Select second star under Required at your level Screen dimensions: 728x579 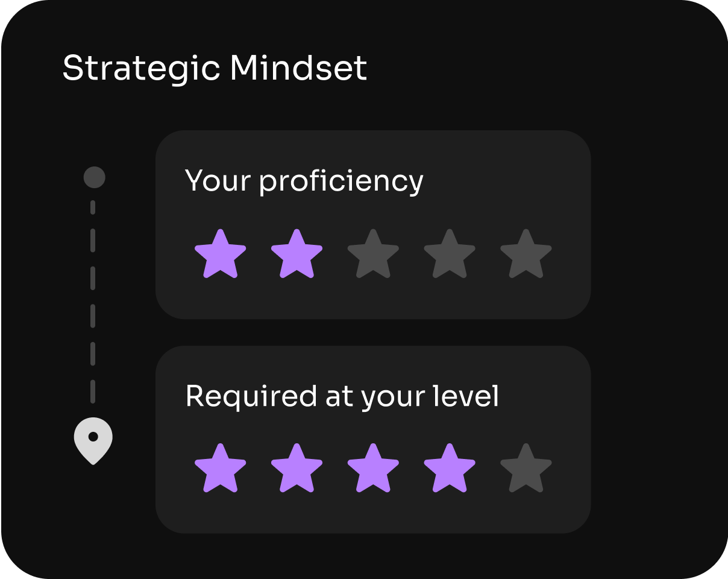click(297, 469)
